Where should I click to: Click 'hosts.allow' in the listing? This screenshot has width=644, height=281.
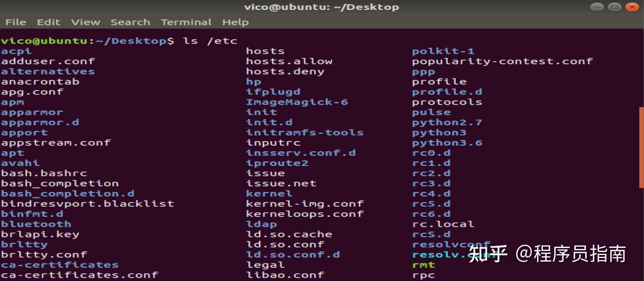289,61
